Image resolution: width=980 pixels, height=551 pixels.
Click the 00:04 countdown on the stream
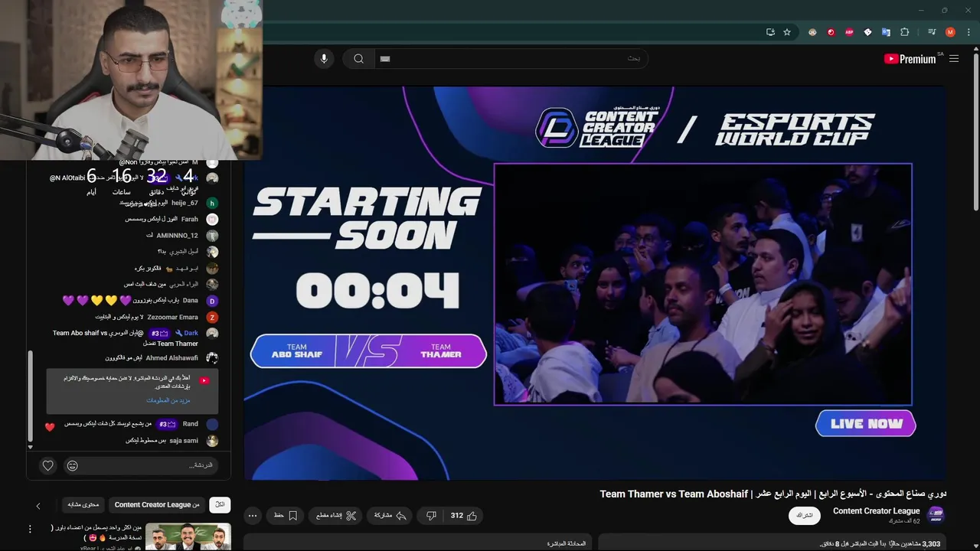click(378, 292)
